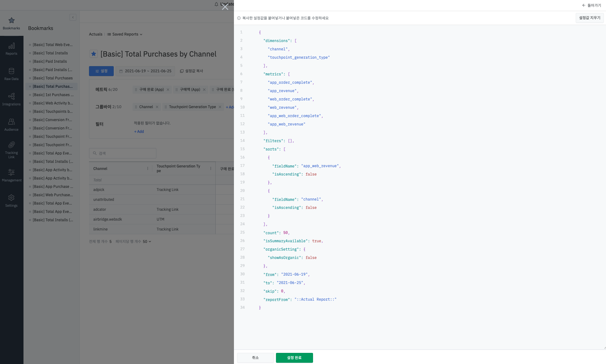Screen dimensions: 606x364
Task: Click the blue 설정 button
Action: click(x=101, y=71)
